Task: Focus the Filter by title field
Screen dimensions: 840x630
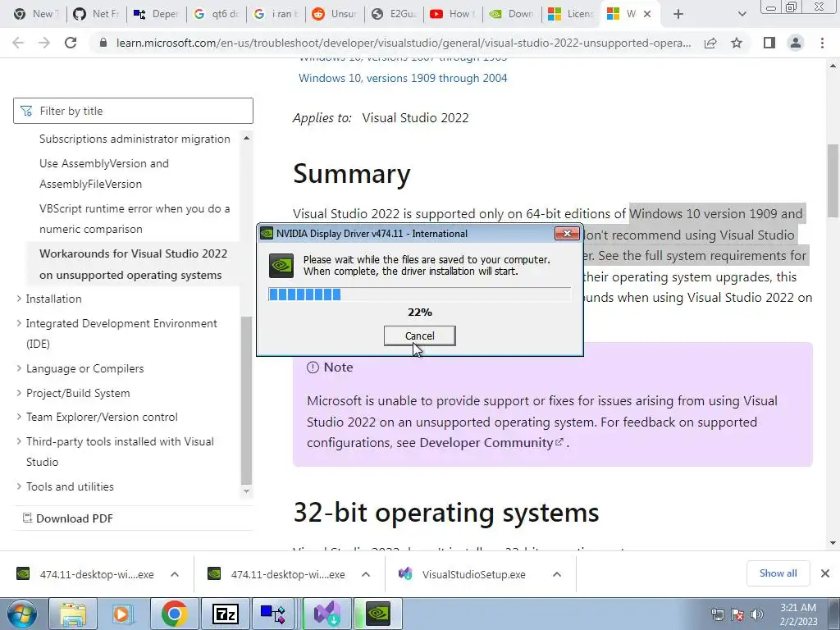Action: (133, 111)
